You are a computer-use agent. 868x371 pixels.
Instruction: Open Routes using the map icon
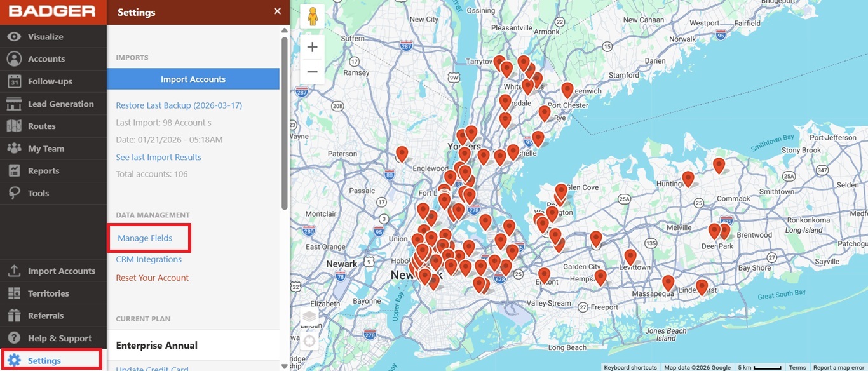14,126
